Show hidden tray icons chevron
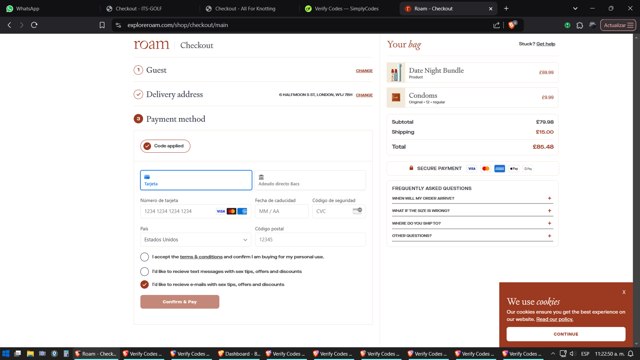This screenshot has height=360, width=640. coord(553,353)
